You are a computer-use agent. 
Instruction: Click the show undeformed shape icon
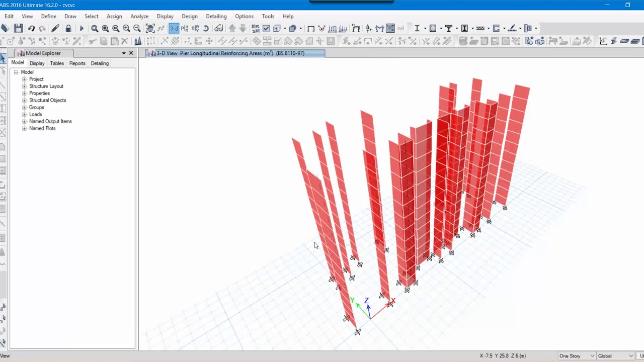[311, 29]
